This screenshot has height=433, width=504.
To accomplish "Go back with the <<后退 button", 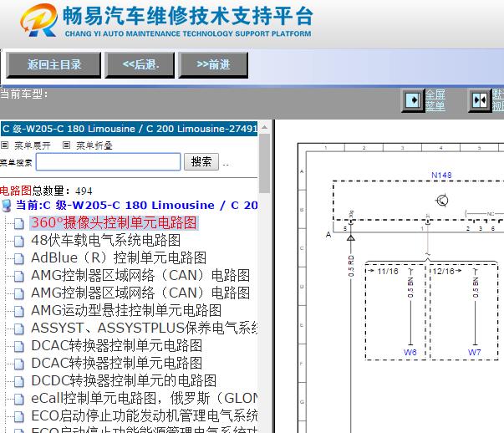I will tap(140, 65).
